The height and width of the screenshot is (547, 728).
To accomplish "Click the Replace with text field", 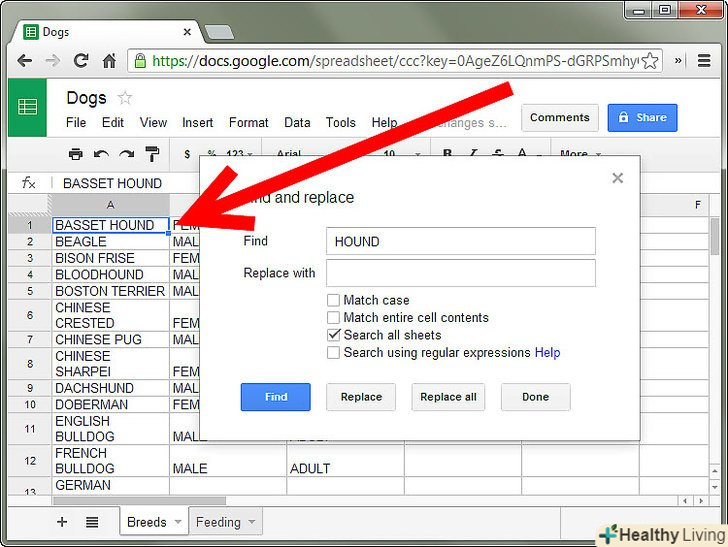I will pos(461,273).
